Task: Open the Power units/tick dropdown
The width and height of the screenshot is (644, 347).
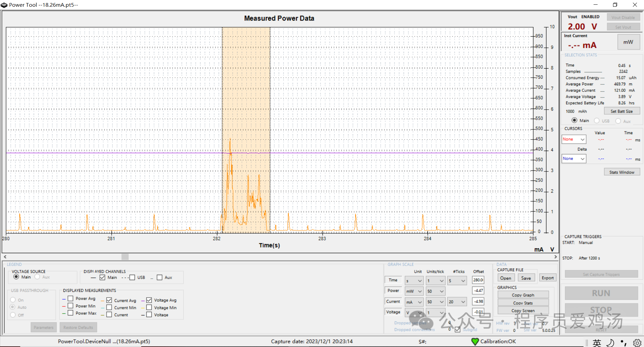Action: 435,291
